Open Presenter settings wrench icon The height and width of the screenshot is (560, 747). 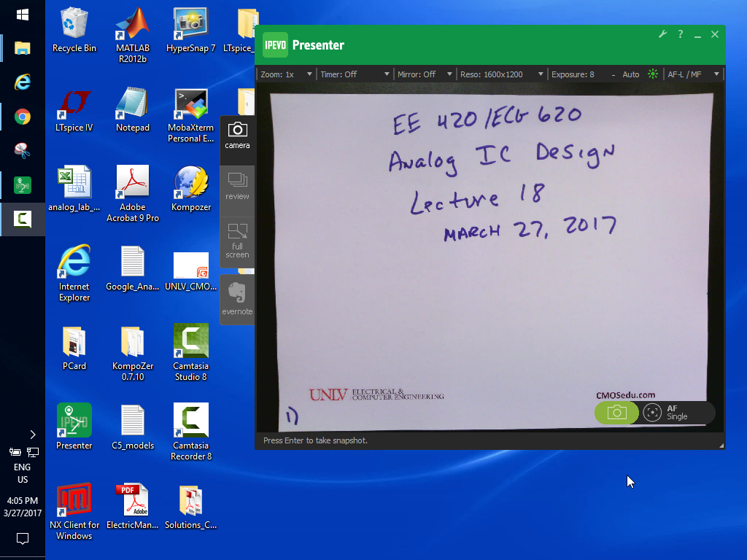(x=662, y=34)
